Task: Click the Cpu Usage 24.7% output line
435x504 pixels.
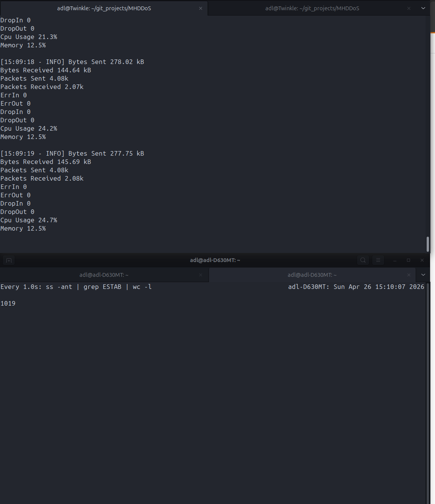Action: (29, 220)
